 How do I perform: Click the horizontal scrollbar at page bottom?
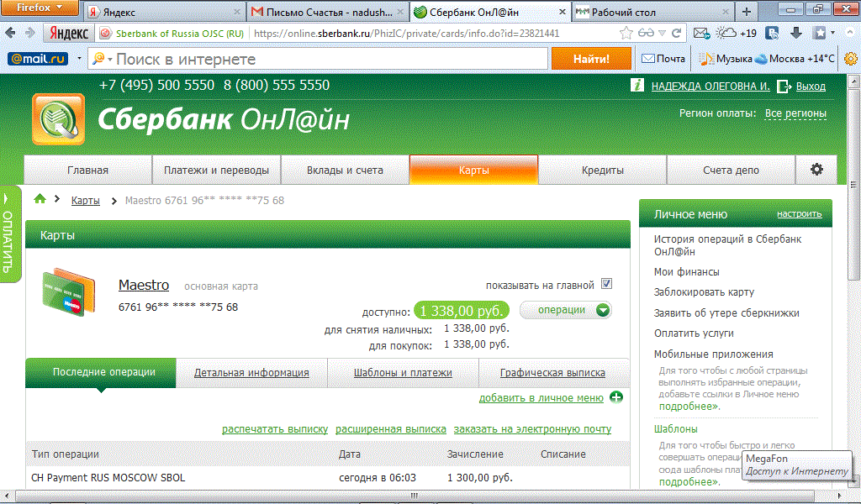click(x=415, y=496)
